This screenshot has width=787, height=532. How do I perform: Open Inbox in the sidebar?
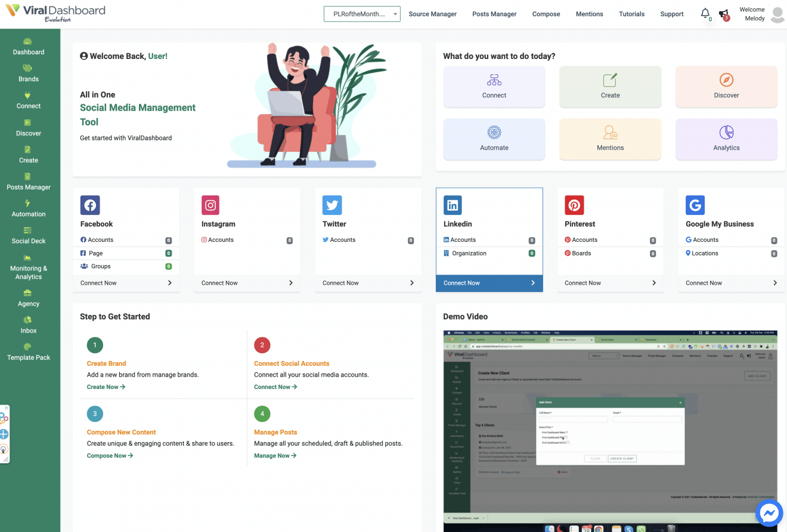click(29, 325)
